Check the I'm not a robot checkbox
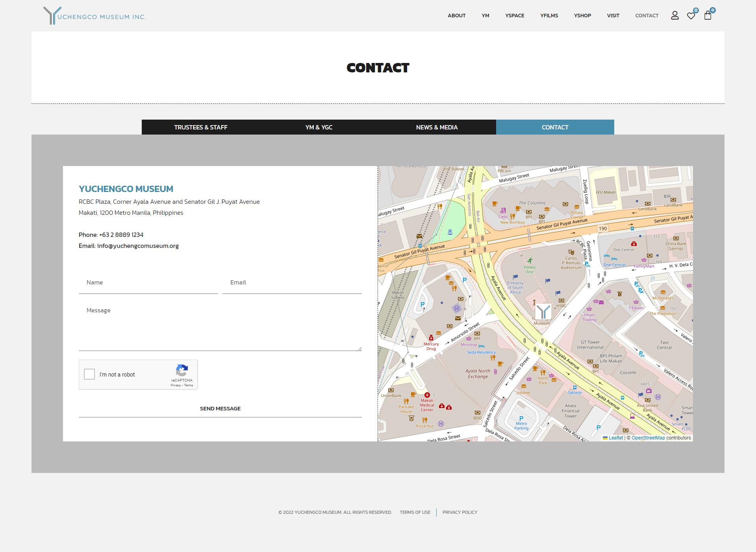Screen dimensions: 756x552 click(89, 374)
